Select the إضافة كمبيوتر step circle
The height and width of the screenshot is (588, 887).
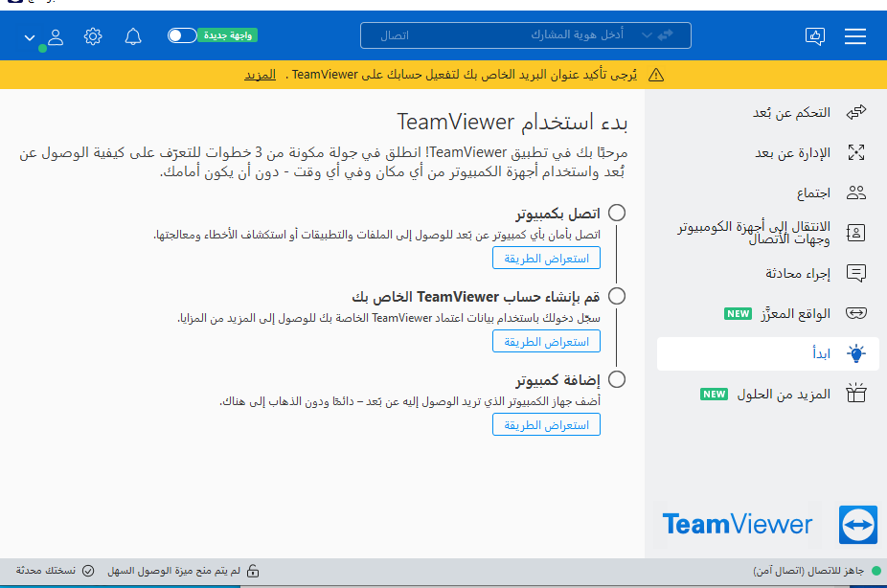(617, 379)
